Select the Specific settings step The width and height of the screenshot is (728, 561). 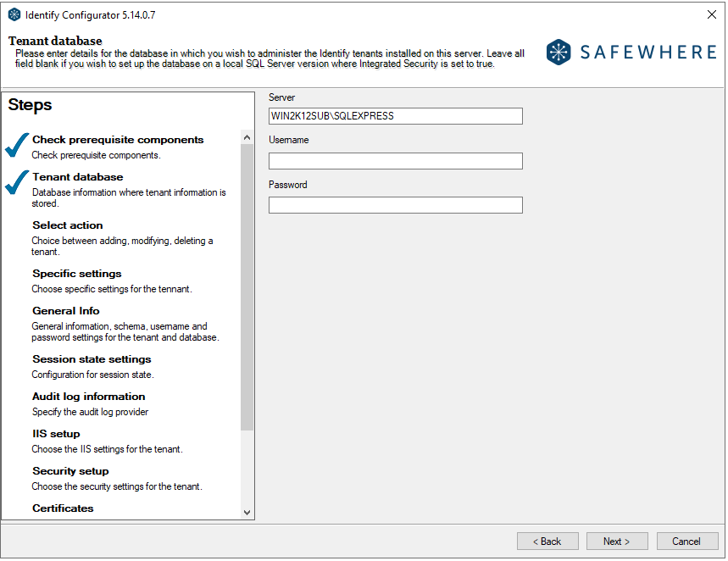pyautogui.click(x=77, y=274)
